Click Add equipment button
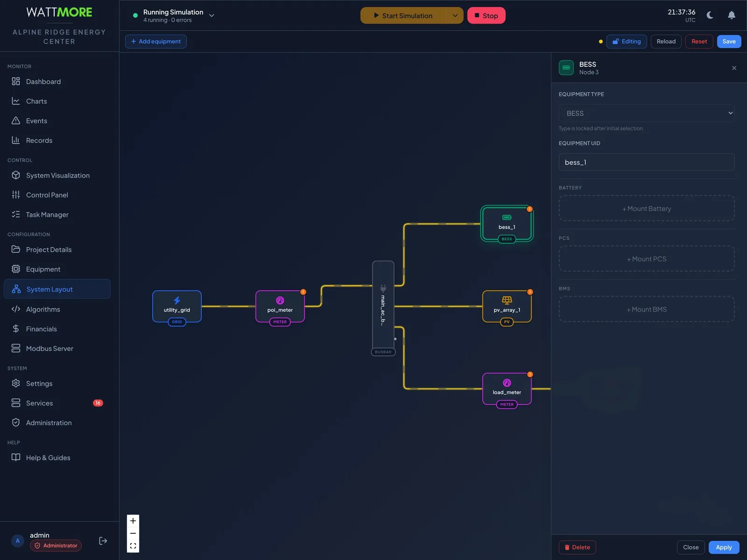Viewport: 747px width, 560px height. (x=156, y=42)
